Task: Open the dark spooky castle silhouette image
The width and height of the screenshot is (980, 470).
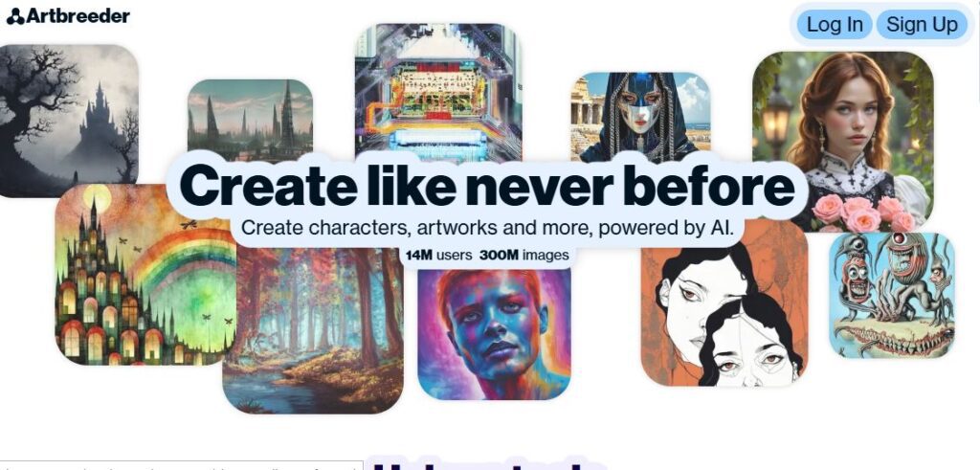Action: coord(68,121)
